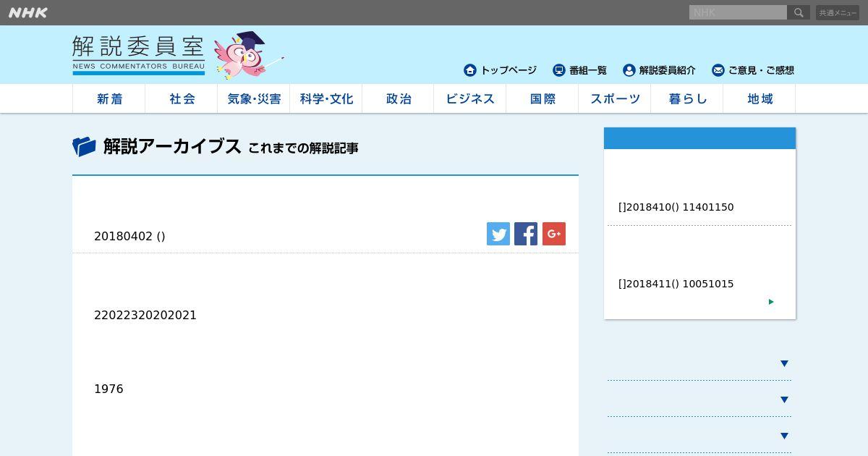The height and width of the screenshot is (456, 868).
Task: Click the 解説委員室 site title logo
Action: coord(138,55)
